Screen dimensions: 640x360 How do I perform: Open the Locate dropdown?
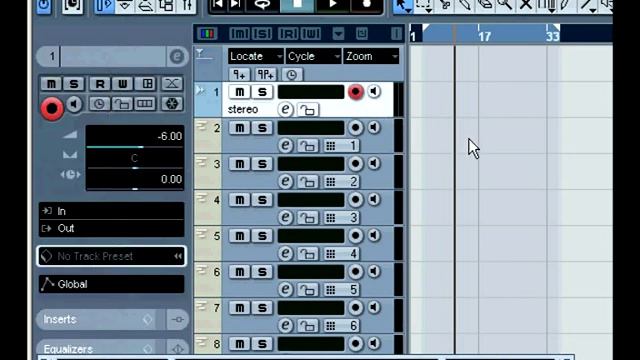[x=256, y=56]
